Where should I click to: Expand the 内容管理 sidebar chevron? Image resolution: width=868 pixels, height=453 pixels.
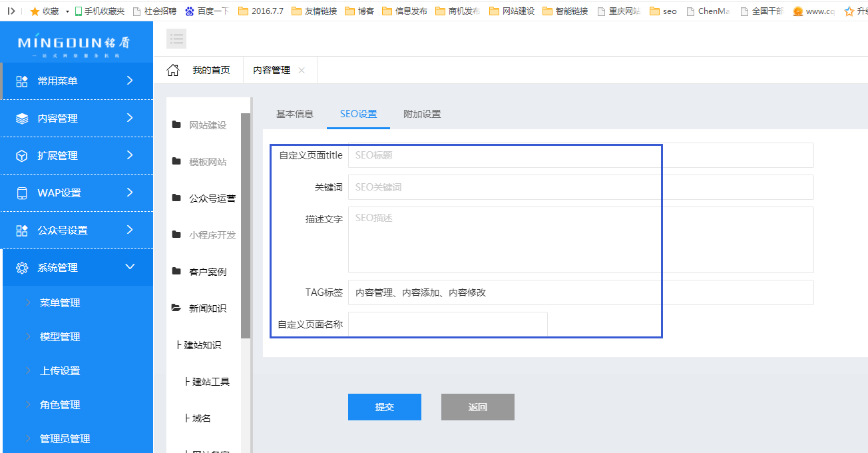coord(130,118)
